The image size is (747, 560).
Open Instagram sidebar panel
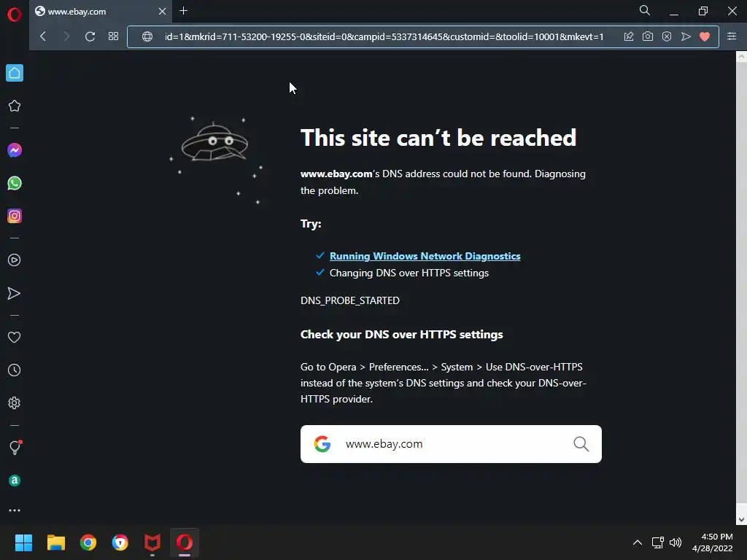15,216
